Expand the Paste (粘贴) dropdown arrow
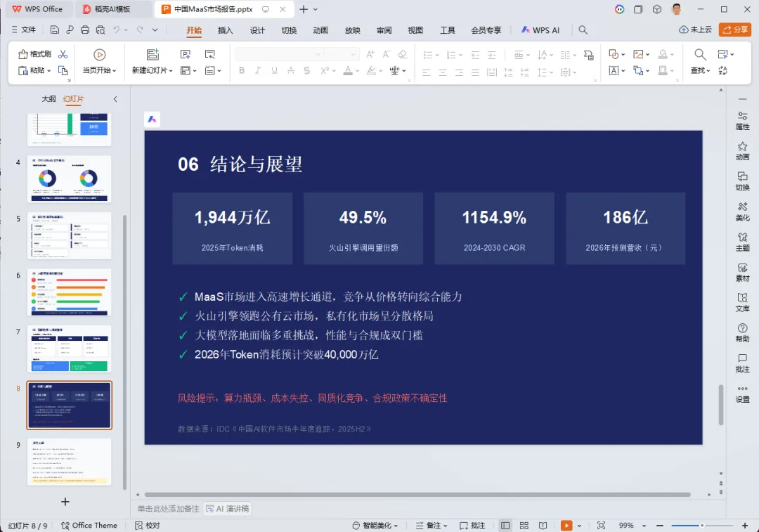 coord(49,71)
